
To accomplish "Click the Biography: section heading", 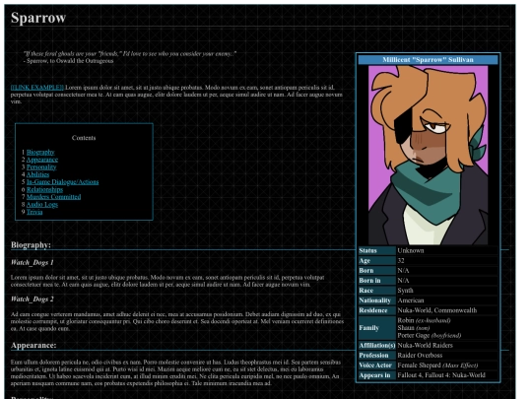I will (31, 245).
